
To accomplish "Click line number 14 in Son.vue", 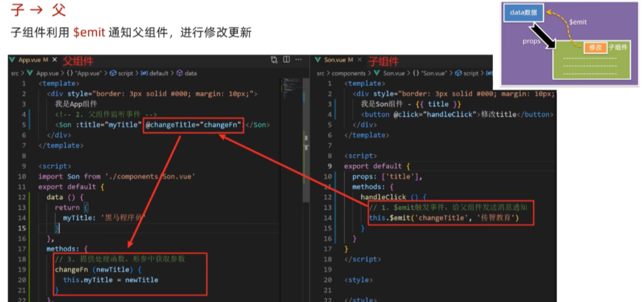I will coord(328,218).
